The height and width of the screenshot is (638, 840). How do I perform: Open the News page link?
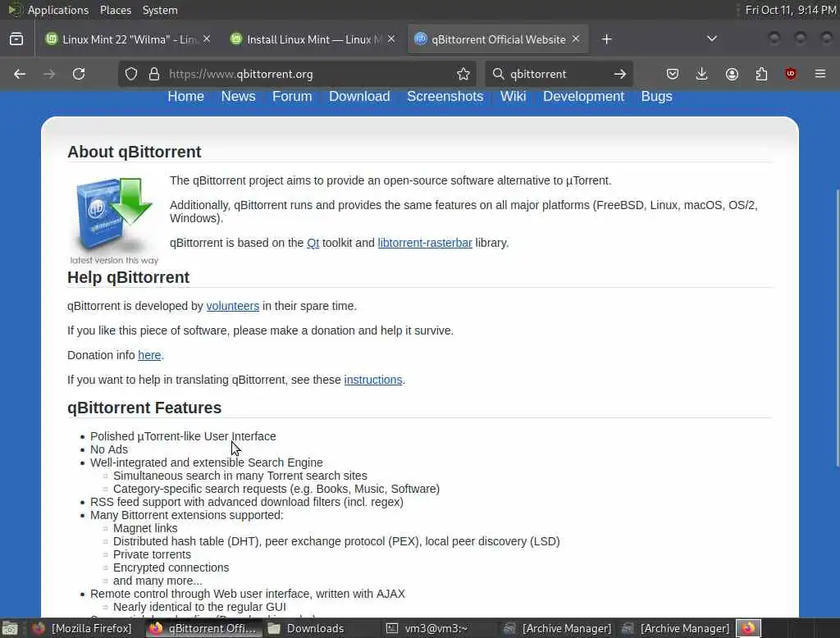239,97
